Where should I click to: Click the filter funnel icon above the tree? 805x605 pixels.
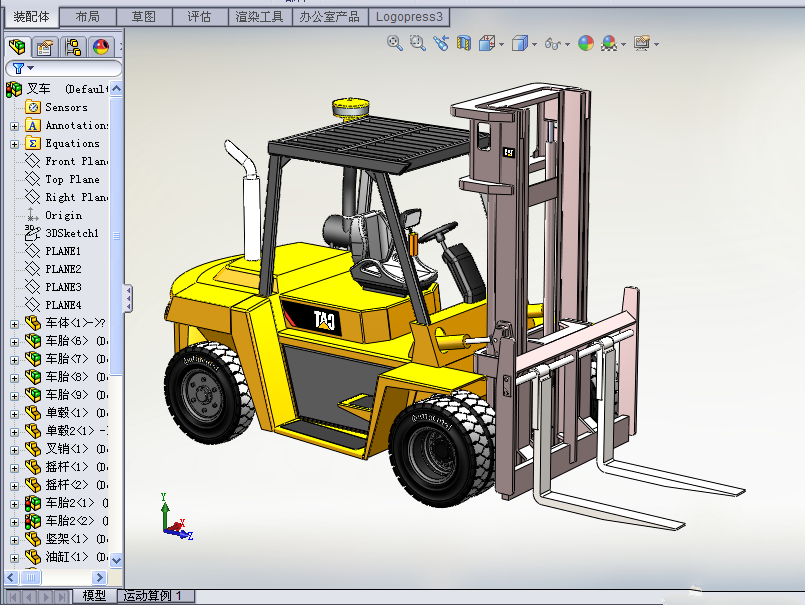click(19, 68)
